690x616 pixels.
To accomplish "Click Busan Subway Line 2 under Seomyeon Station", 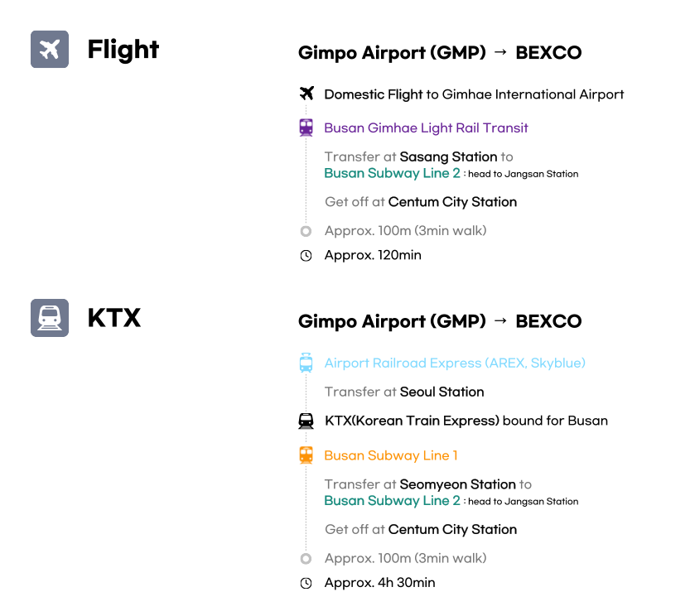I will coord(392,501).
